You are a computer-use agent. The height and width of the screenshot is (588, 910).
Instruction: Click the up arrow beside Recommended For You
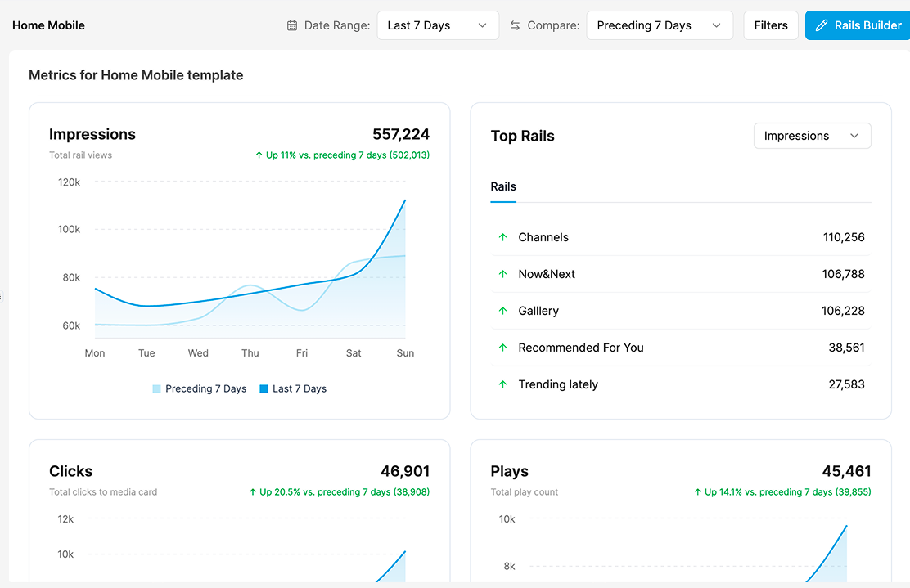[502, 348]
